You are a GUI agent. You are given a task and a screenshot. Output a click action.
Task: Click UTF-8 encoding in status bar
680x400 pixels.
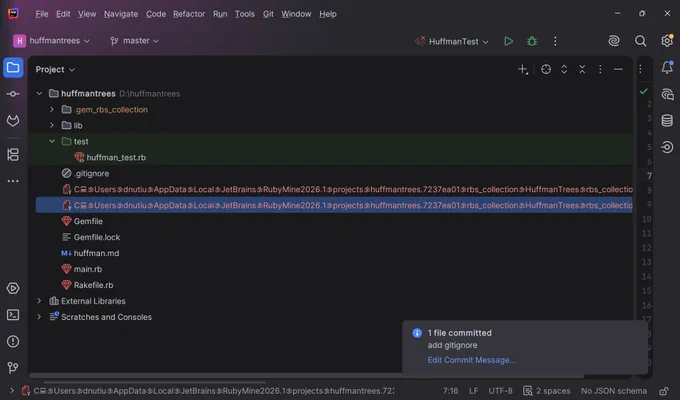point(500,391)
